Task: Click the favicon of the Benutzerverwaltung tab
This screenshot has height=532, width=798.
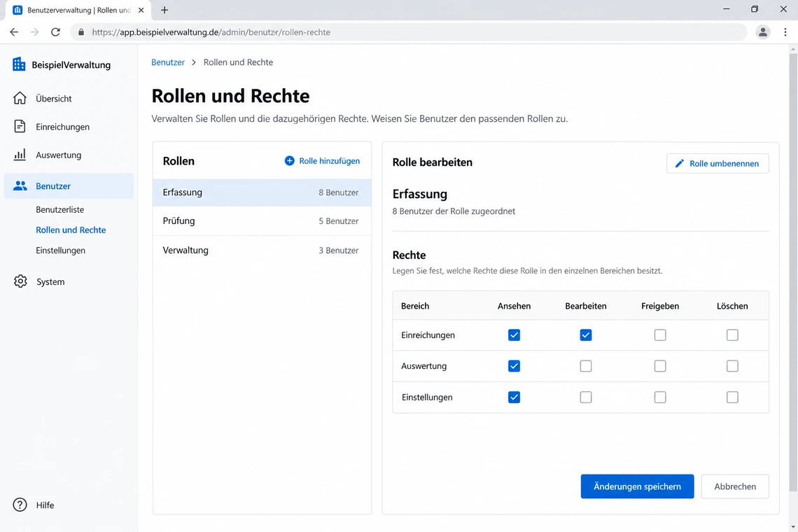Action: [17, 10]
